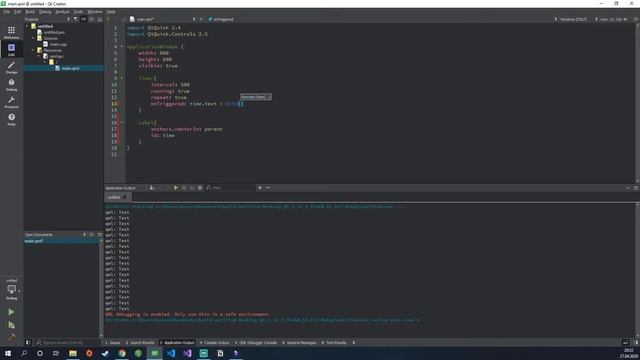Image resolution: width=640 pixels, height=360 pixels.
Task: Split the Projects side panel
Action: click(x=92, y=19)
